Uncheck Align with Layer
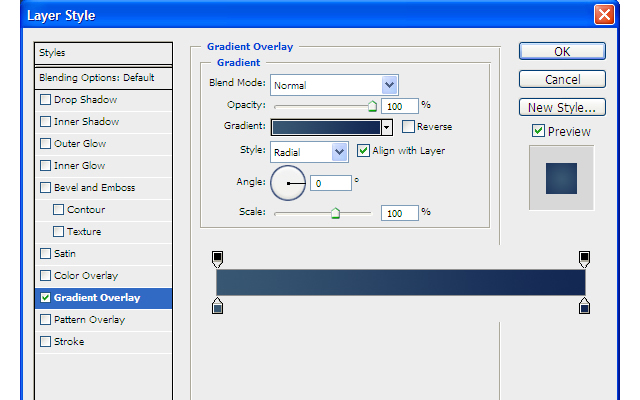 coord(363,151)
